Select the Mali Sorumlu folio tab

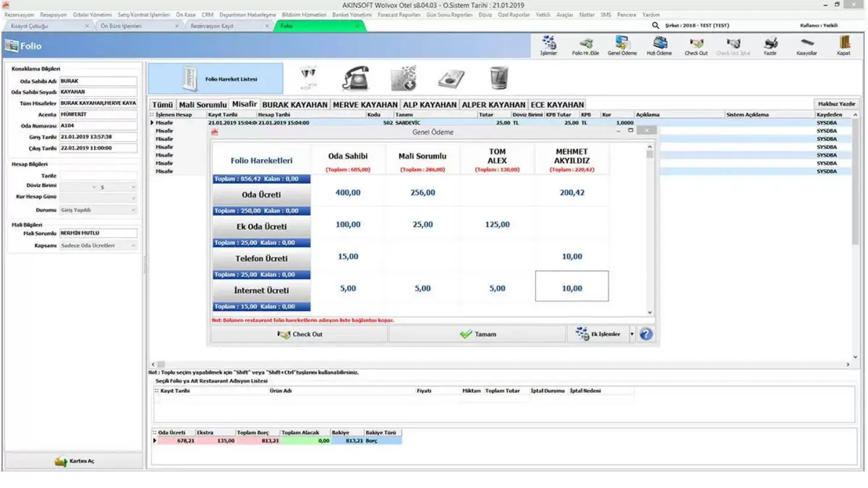point(203,104)
